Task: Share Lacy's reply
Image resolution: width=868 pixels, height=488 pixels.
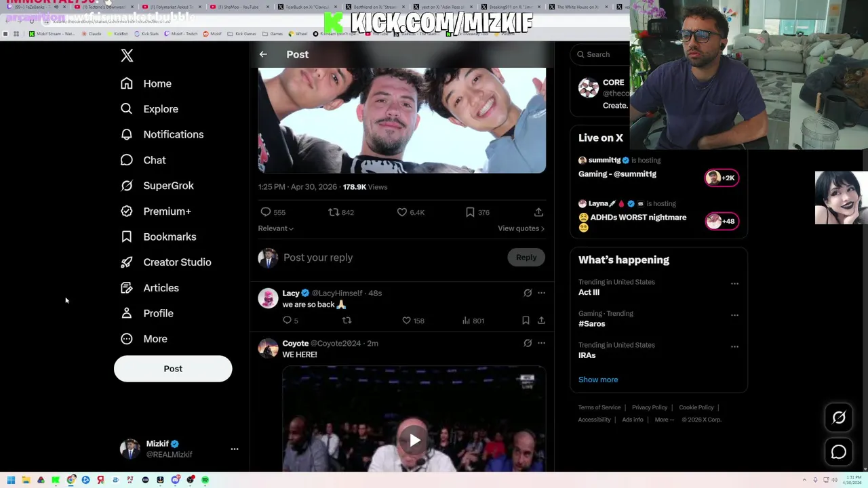Action: tap(541, 321)
